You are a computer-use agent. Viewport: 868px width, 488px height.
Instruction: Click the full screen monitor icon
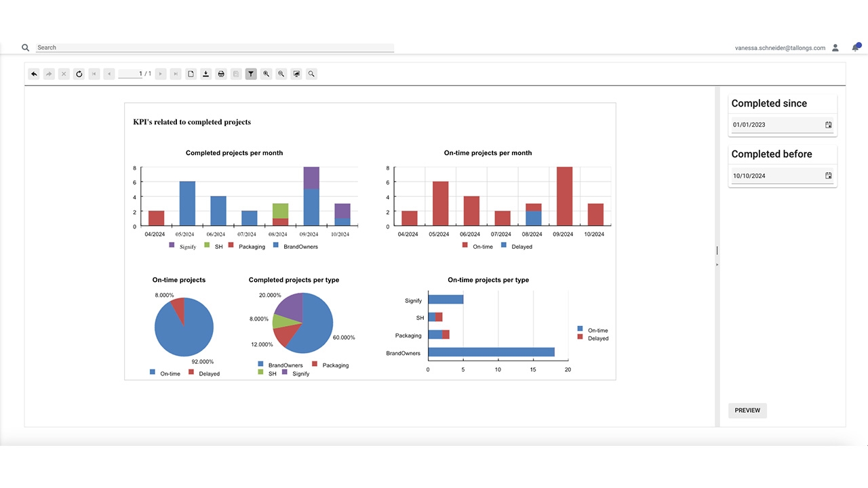pyautogui.click(x=296, y=74)
